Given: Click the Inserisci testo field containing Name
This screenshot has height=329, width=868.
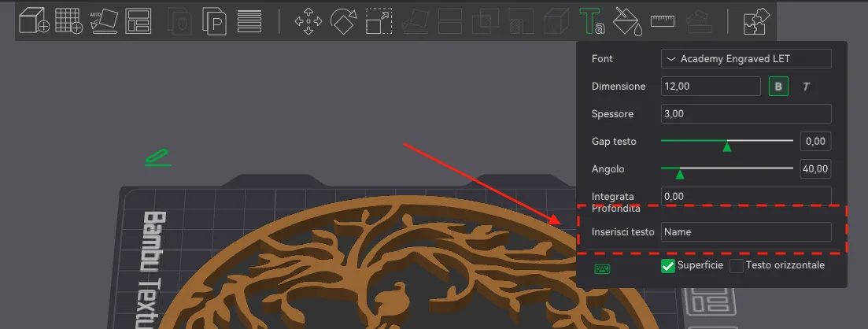Looking at the screenshot, I should coord(746,231).
